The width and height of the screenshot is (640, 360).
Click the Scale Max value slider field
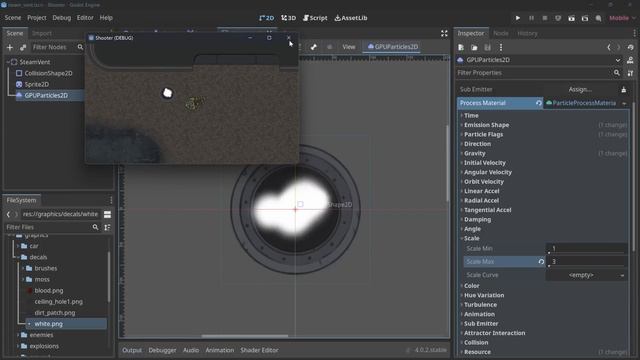point(587,262)
